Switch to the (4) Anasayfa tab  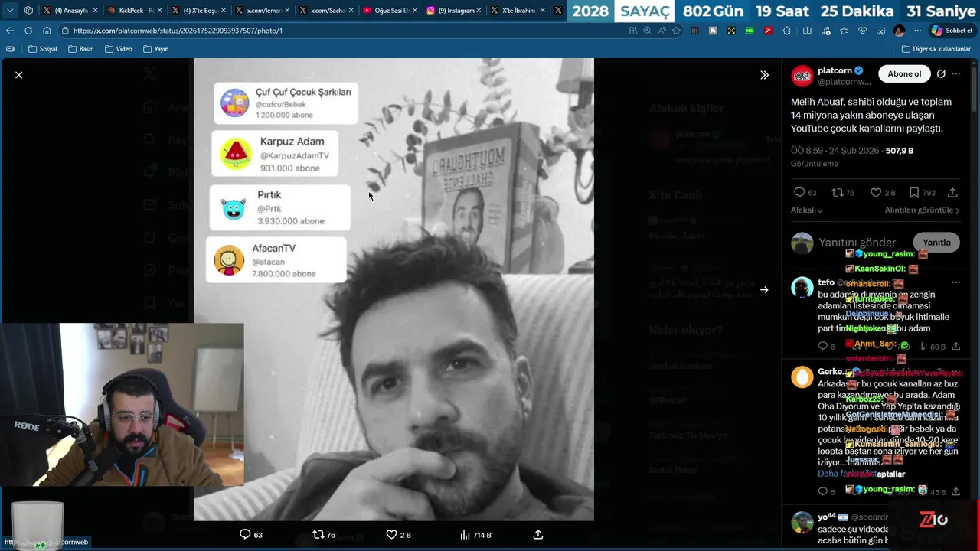pos(71,11)
